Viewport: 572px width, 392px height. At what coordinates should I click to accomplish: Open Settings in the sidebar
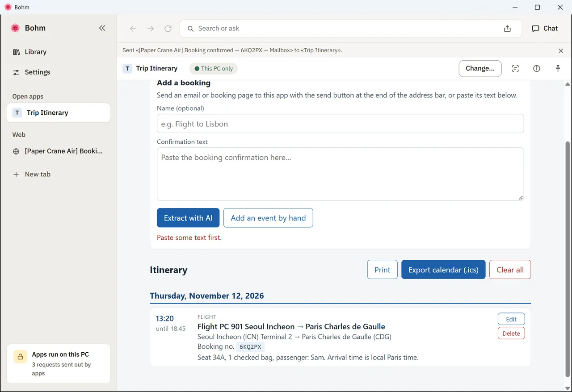point(59,72)
